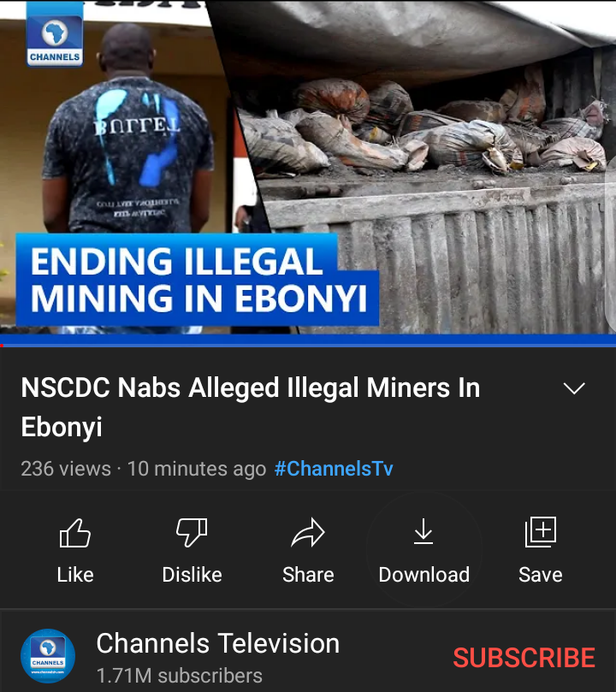The width and height of the screenshot is (616, 692).
Task: Click the Like label text
Action: click(x=75, y=575)
